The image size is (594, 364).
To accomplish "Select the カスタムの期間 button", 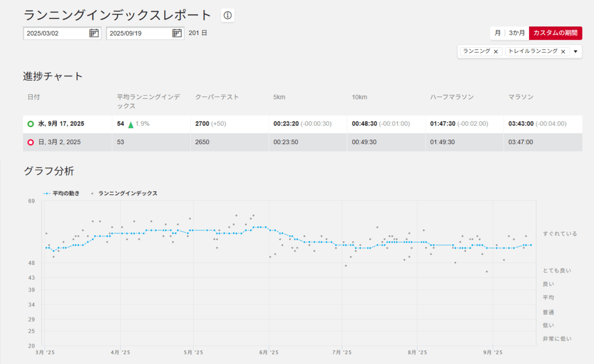I will click(x=555, y=33).
